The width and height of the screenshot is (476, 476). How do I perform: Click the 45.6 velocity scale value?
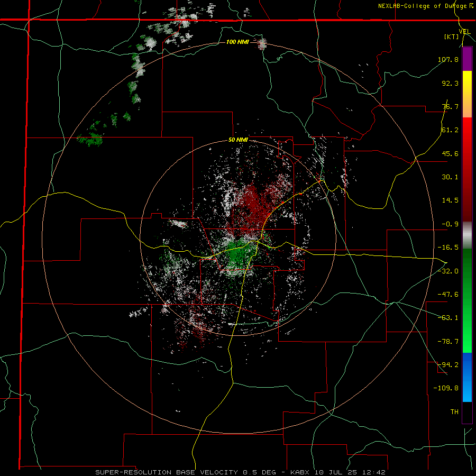pyautogui.click(x=450, y=153)
